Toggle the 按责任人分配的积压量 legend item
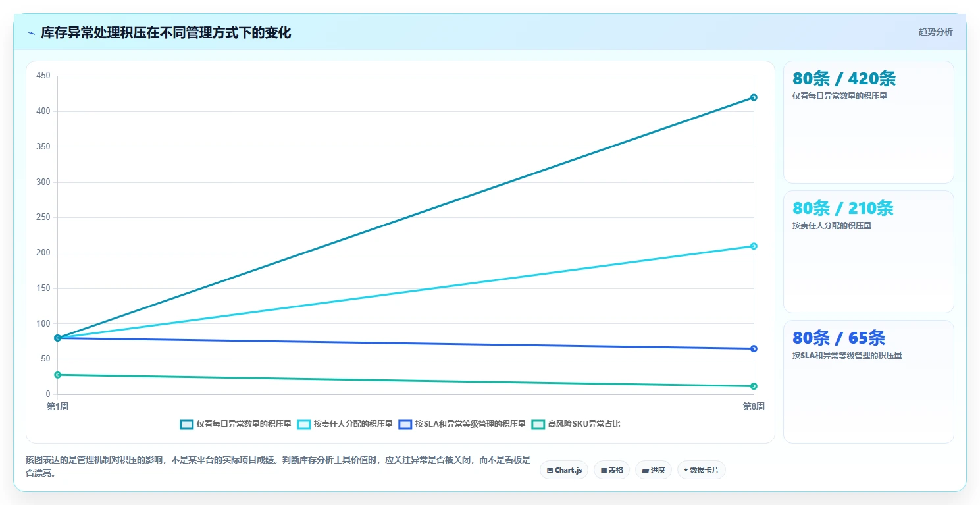 tap(345, 424)
